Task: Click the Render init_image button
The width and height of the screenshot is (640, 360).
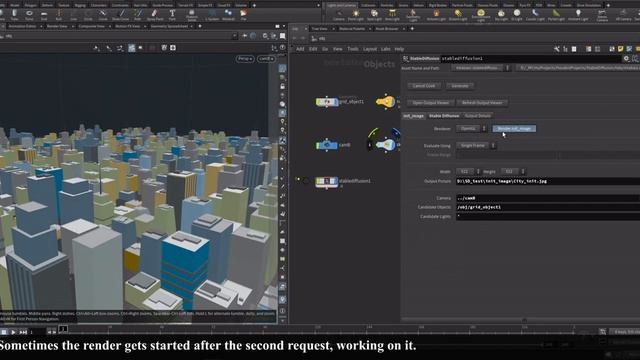Action: click(x=514, y=129)
